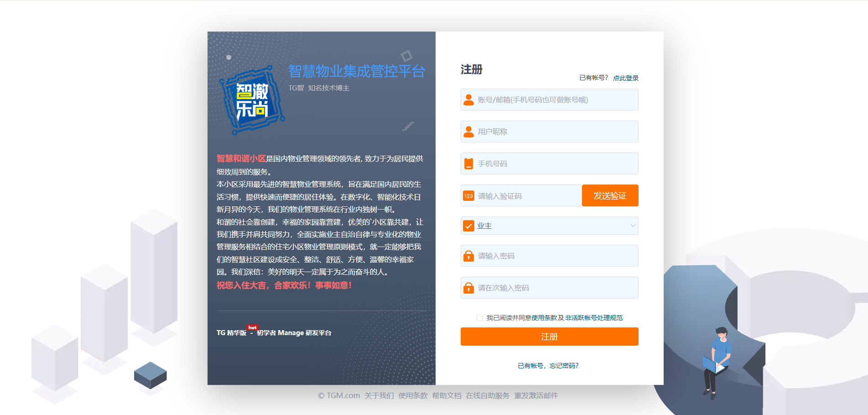Click the phone icon in phone field
Image resolution: width=868 pixels, height=415 pixels.
click(x=468, y=163)
